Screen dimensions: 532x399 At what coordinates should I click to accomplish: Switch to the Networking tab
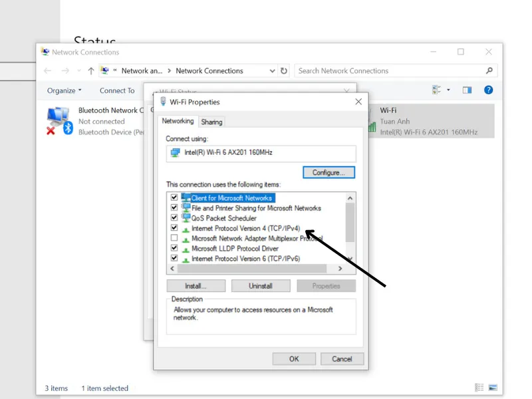tap(178, 121)
